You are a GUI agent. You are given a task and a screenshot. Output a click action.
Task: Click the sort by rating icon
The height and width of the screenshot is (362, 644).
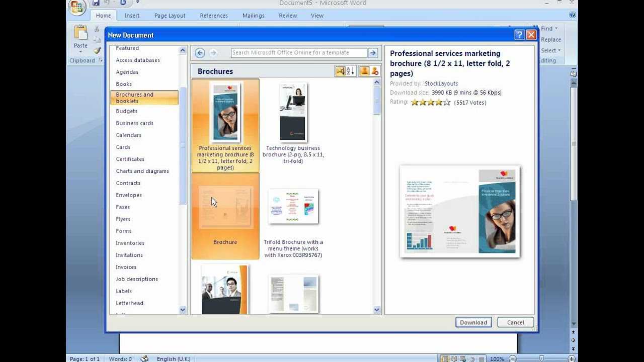click(340, 71)
